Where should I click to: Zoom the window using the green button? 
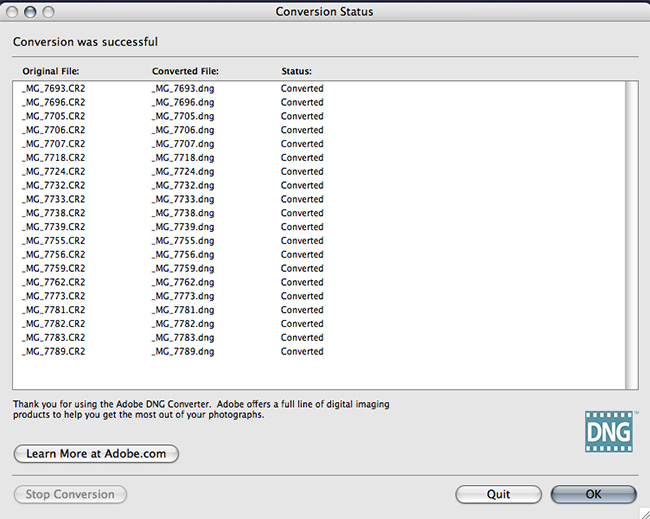click(x=49, y=12)
